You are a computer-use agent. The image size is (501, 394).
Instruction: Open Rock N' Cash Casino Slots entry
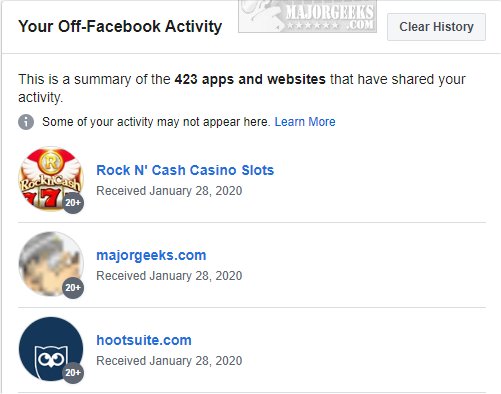click(185, 170)
